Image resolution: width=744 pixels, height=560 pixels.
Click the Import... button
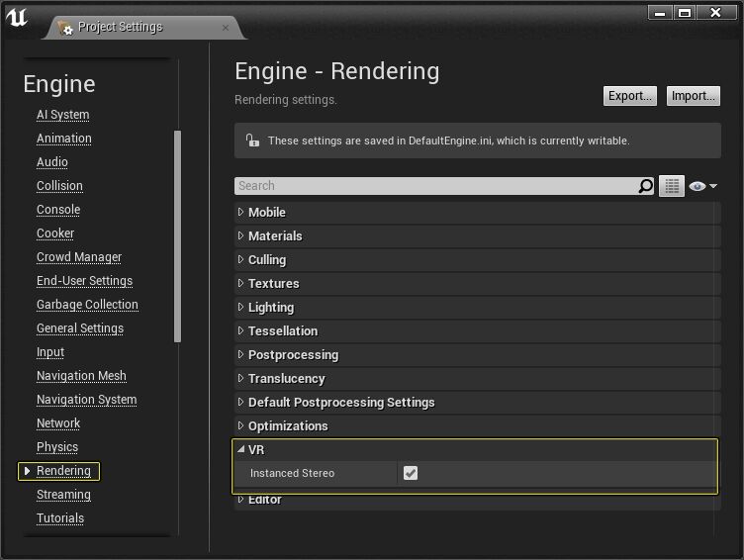(x=693, y=96)
